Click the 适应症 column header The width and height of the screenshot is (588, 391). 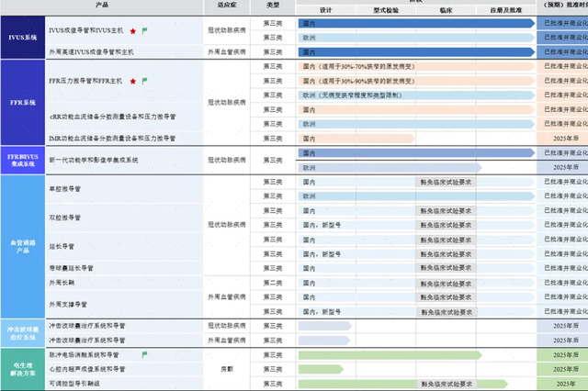(227, 6)
